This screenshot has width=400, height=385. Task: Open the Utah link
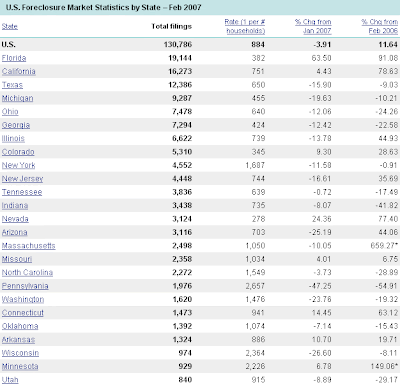pos(10,380)
